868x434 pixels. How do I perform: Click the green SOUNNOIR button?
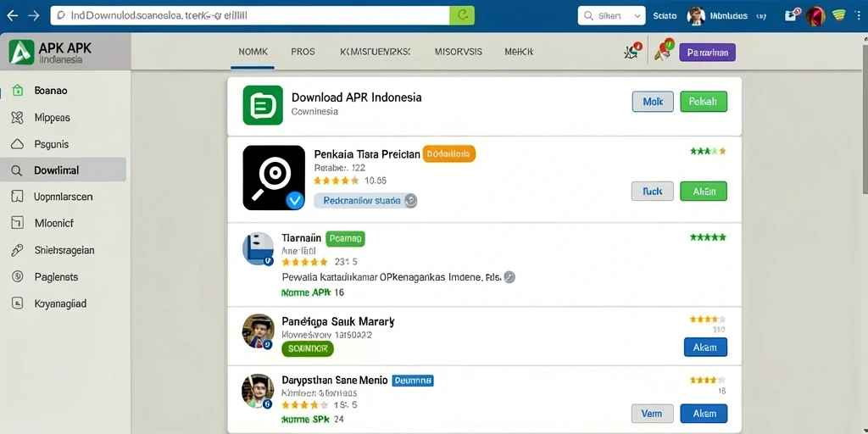point(308,348)
